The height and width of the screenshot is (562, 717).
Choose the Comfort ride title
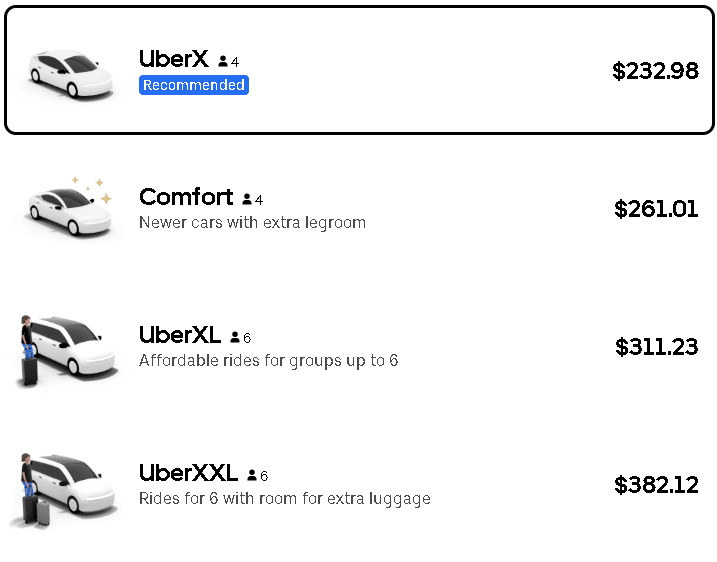(x=186, y=197)
